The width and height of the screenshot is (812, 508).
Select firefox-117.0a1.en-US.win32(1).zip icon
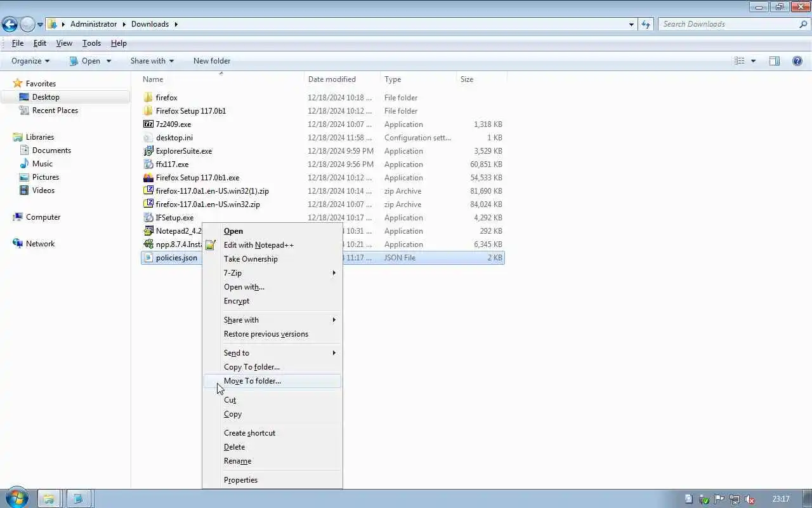point(148,191)
